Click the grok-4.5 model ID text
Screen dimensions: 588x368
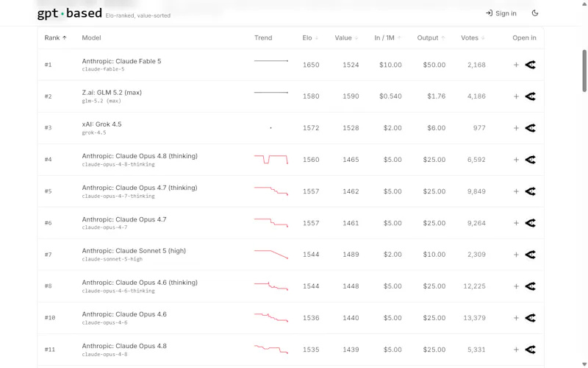coord(94,132)
